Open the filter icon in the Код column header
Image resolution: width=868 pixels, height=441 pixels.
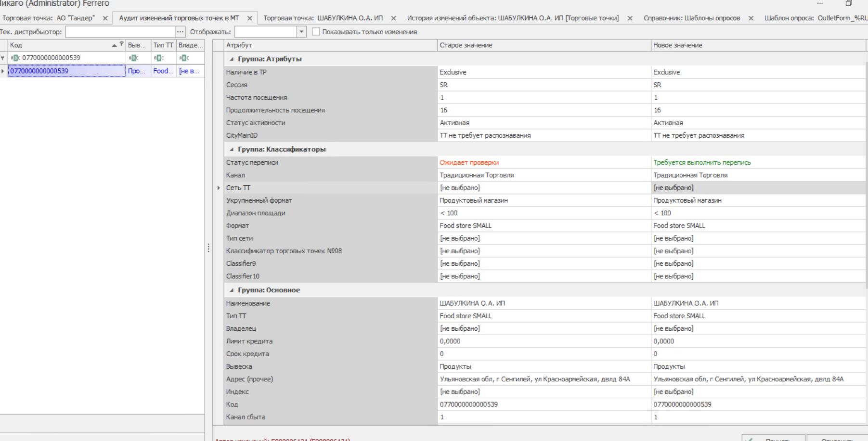click(121, 44)
